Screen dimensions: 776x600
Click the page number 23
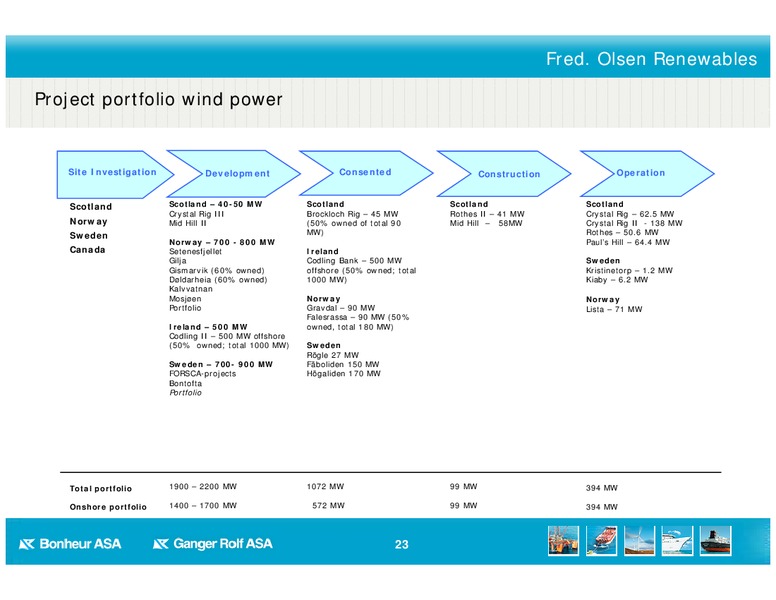point(401,545)
